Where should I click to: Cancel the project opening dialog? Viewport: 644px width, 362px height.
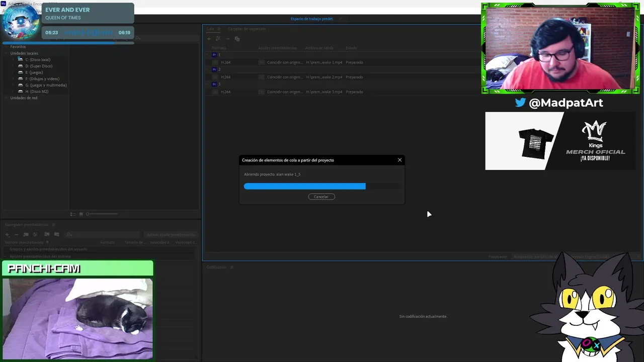click(x=321, y=197)
